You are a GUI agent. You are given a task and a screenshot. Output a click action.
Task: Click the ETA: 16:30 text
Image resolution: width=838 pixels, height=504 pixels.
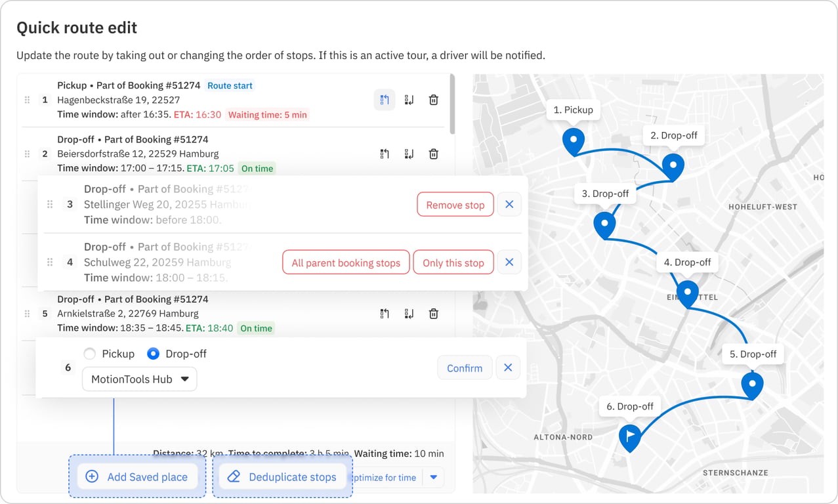[x=198, y=114]
